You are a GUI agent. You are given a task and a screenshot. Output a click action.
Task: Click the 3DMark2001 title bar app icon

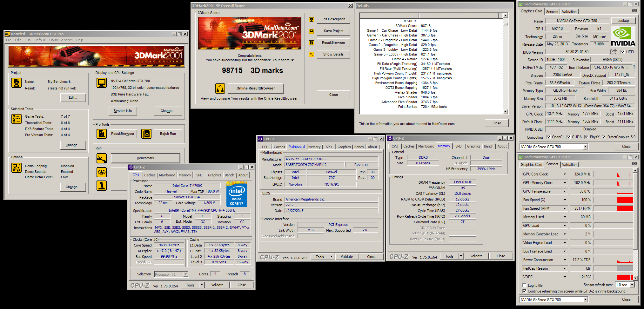[x=7, y=34]
